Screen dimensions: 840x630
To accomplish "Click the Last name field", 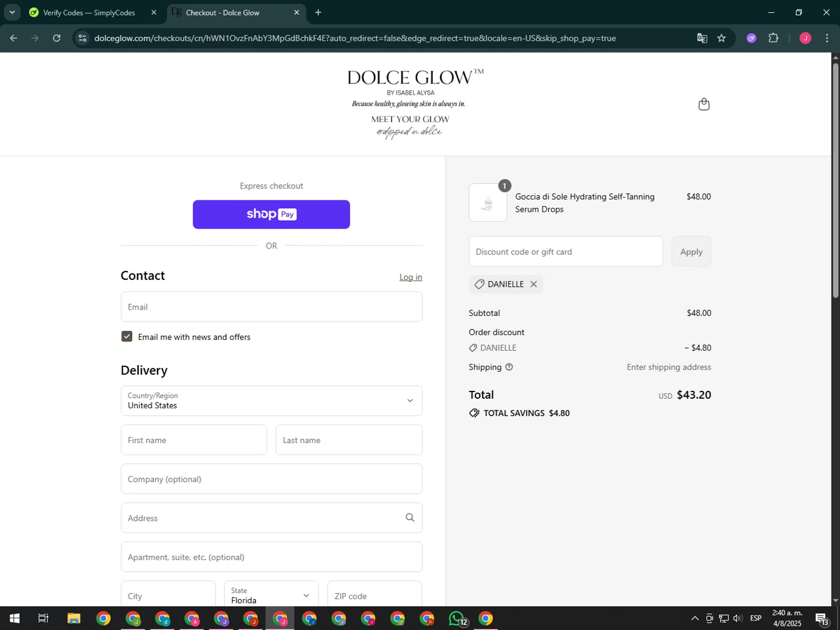I will click(349, 440).
